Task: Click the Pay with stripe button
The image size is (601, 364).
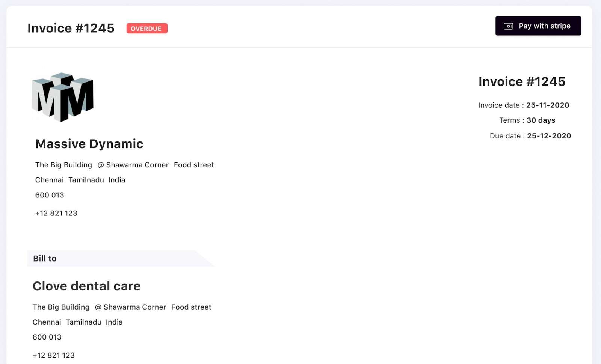Action: coord(538,26)
